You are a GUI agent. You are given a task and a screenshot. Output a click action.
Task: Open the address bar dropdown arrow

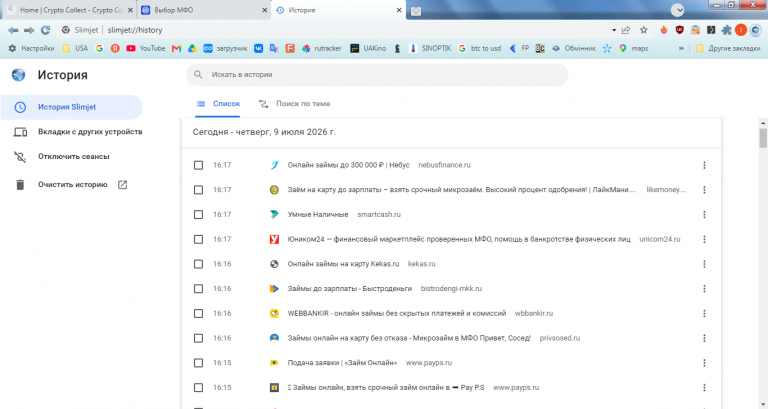[x=614, y=30]
